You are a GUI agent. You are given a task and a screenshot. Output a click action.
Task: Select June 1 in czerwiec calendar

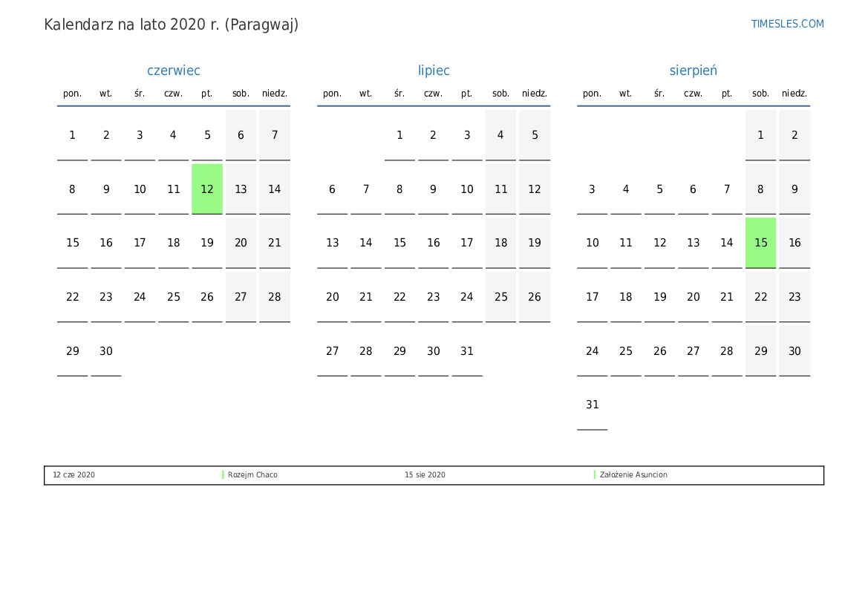[72, 135]
